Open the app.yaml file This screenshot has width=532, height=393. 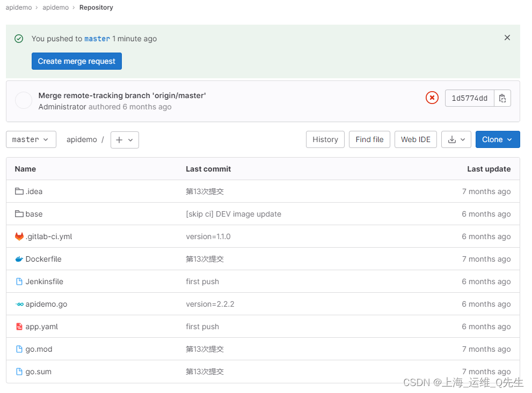coord(42,327)
